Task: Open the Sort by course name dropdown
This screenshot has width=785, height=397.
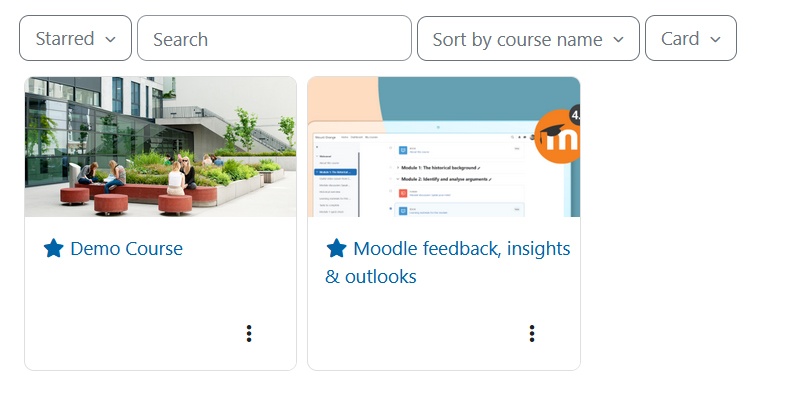Action: coord(528,38)
